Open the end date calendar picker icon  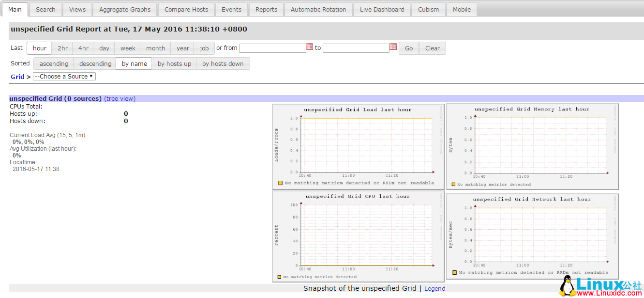coord(393,47)
